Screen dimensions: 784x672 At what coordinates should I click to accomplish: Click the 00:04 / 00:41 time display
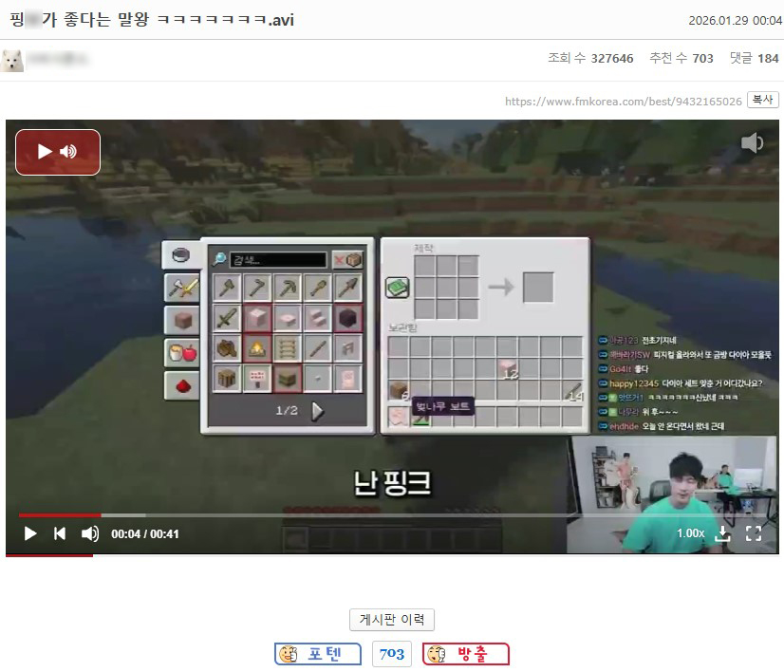click(x=145, y=533)
